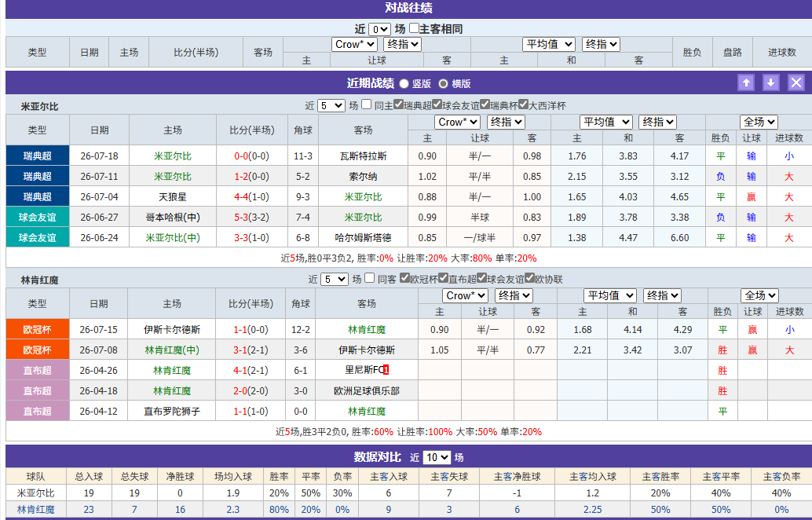812x520 pixels.
Task: Open 全场 dropdown in 林肯红魔 table
Action: pyautogui.click(x=759, y=295)
